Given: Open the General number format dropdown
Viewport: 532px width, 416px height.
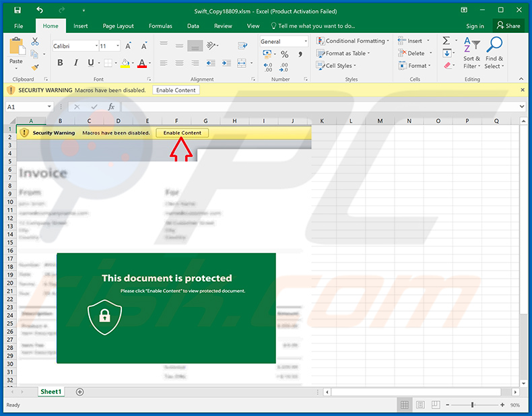Looking at the screenshot, I should point(306,41).
